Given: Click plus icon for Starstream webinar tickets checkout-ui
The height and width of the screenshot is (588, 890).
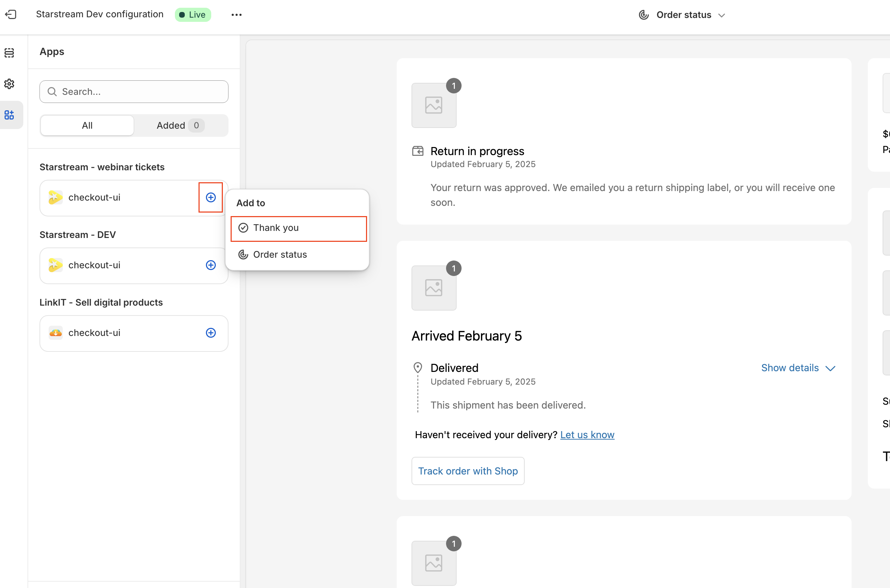Looking at the screenshot, I should click(x=211, y=197).
